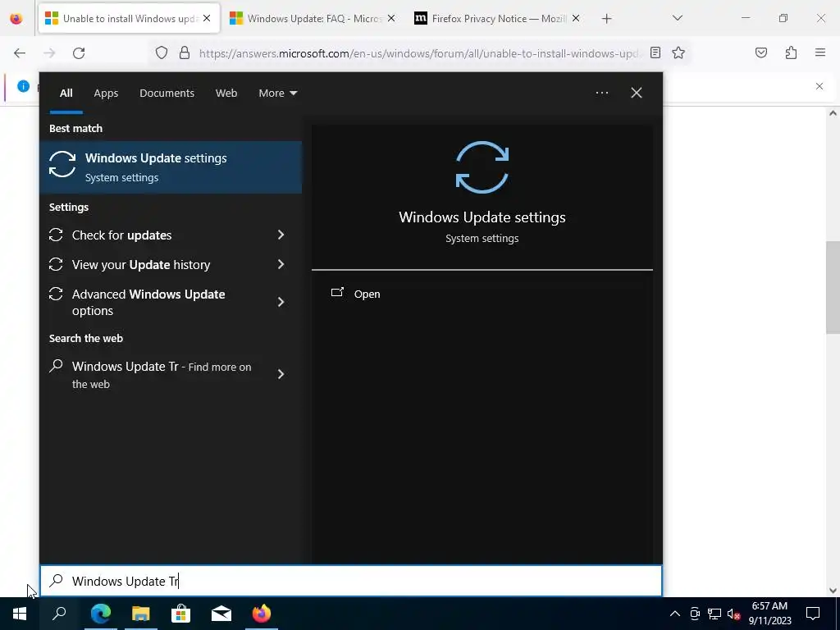Screen dimensions: 840x630
Task: Go back with Firefox back arrow
Action: [x=20, y=53]
